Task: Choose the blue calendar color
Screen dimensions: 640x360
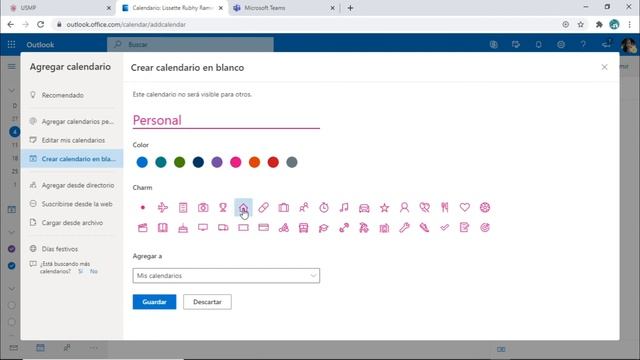Action: coord(142,162)
